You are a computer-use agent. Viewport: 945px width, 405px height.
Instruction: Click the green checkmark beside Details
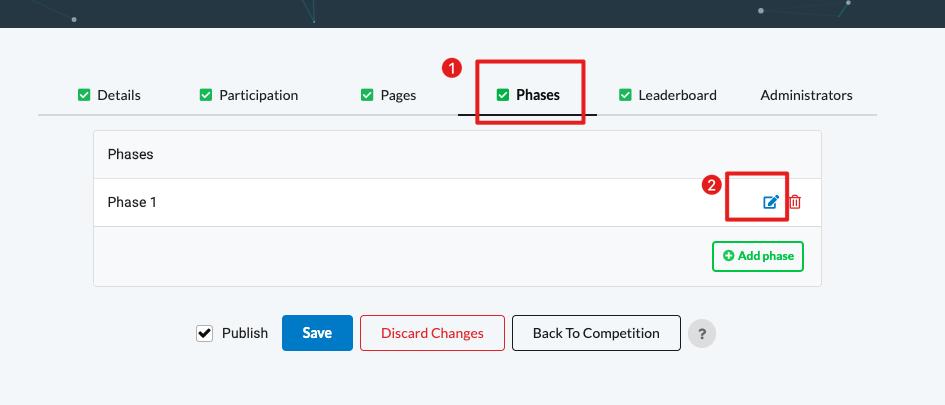84,95
